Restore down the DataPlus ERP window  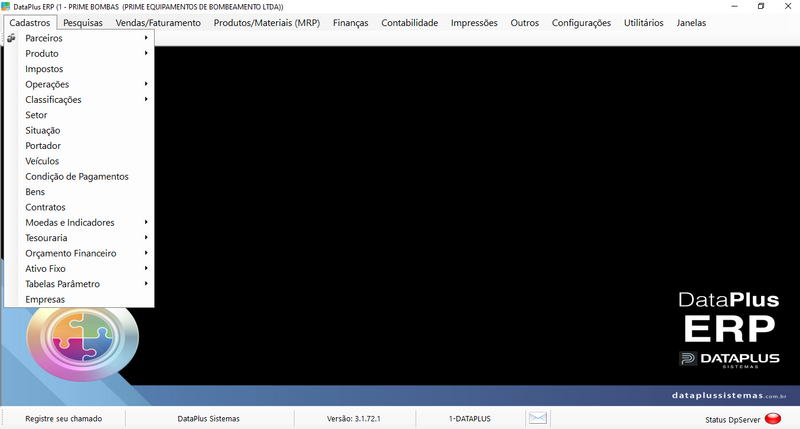click(x=761, y=6)
